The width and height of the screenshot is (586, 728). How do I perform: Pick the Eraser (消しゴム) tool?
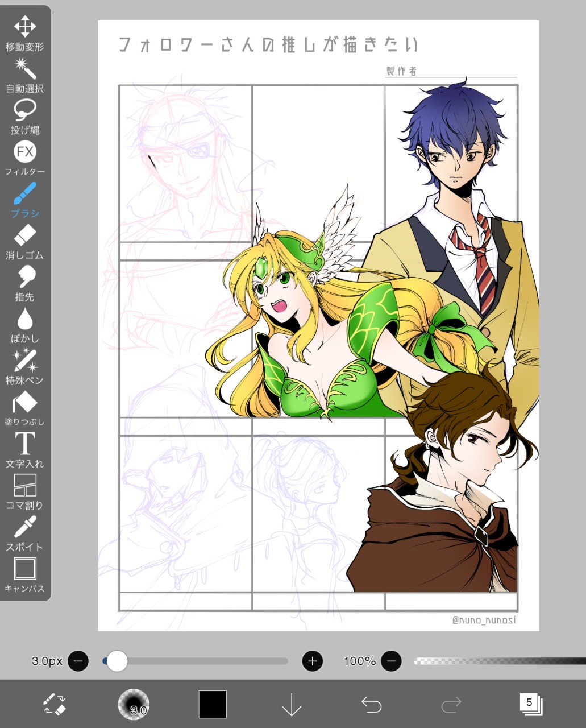(x=25, y=242)
